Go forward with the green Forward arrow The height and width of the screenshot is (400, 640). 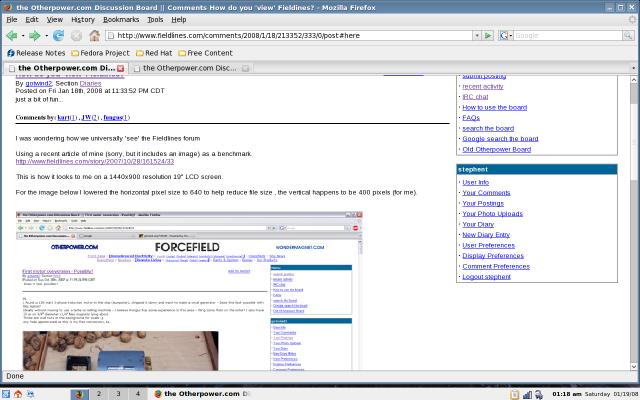[x=35, y=36]
